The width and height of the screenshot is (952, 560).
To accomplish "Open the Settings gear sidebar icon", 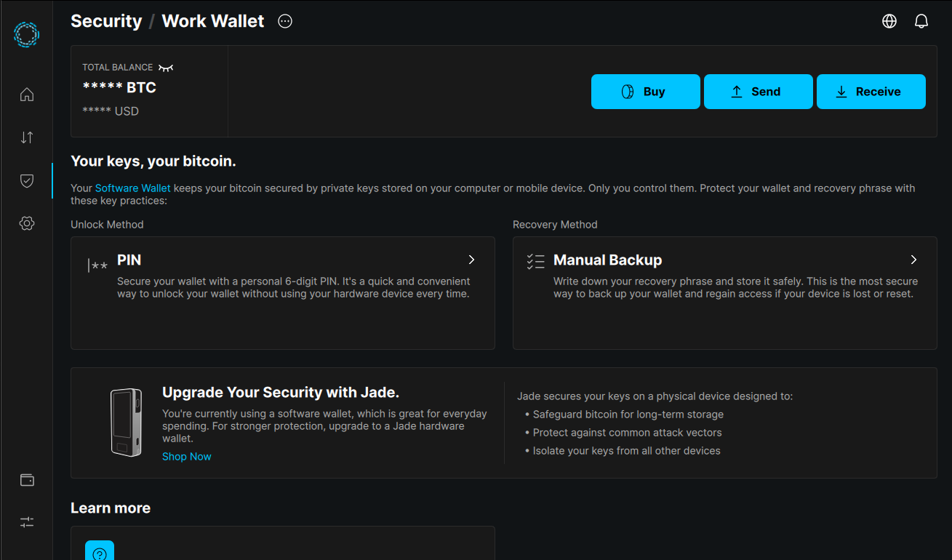I will 27,223.
